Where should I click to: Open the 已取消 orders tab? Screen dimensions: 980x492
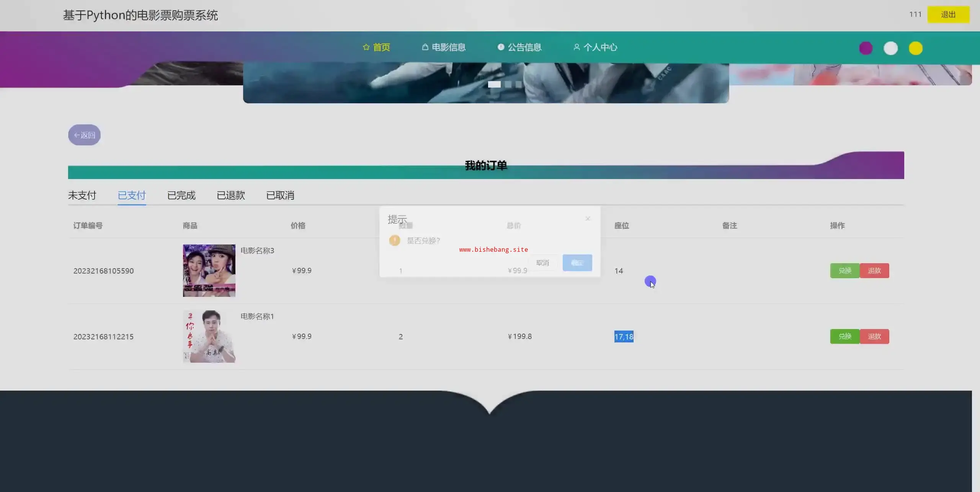pos(280,195)
